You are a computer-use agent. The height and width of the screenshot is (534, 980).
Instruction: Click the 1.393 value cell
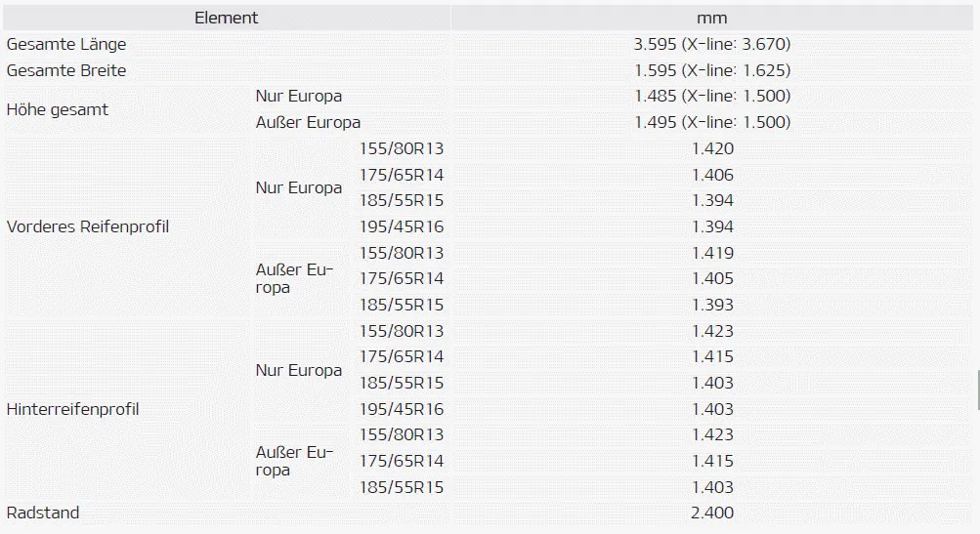tap(712, 305)
